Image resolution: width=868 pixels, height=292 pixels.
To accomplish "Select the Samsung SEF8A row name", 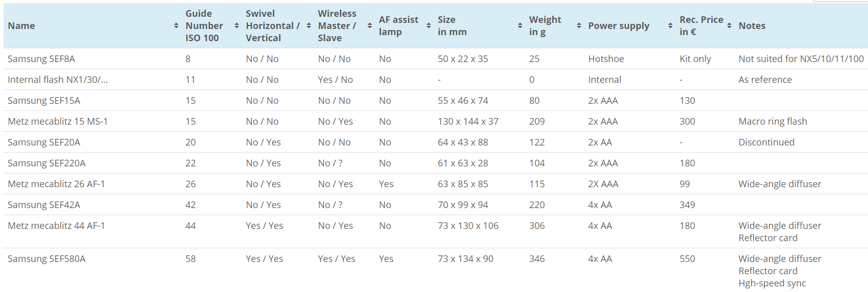I will [x=41, y=59].
